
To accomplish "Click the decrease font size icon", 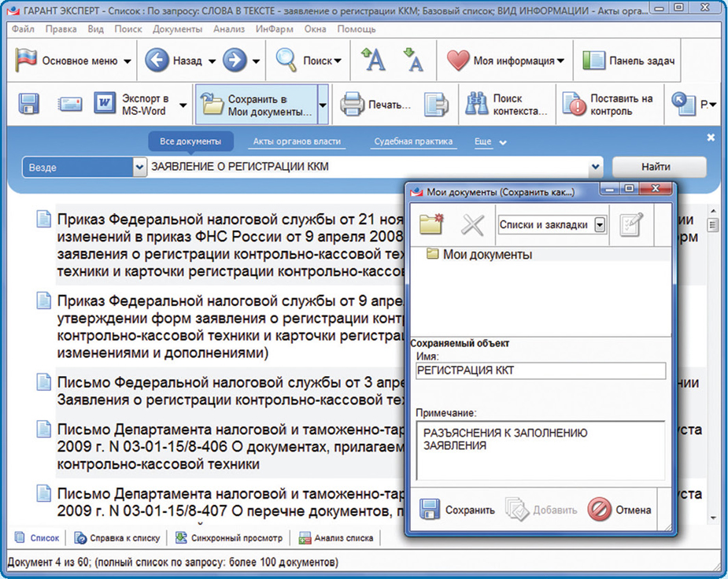I will click(413, 61).
